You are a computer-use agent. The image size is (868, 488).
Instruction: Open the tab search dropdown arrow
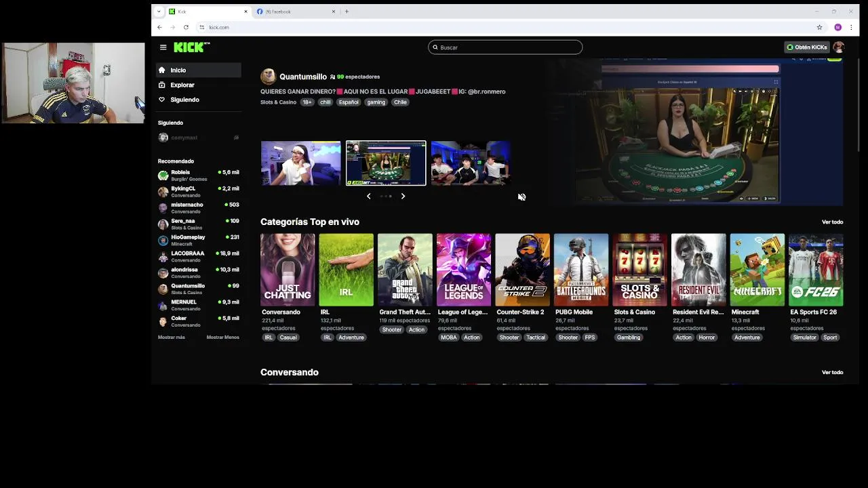click(x=159, y=12)
